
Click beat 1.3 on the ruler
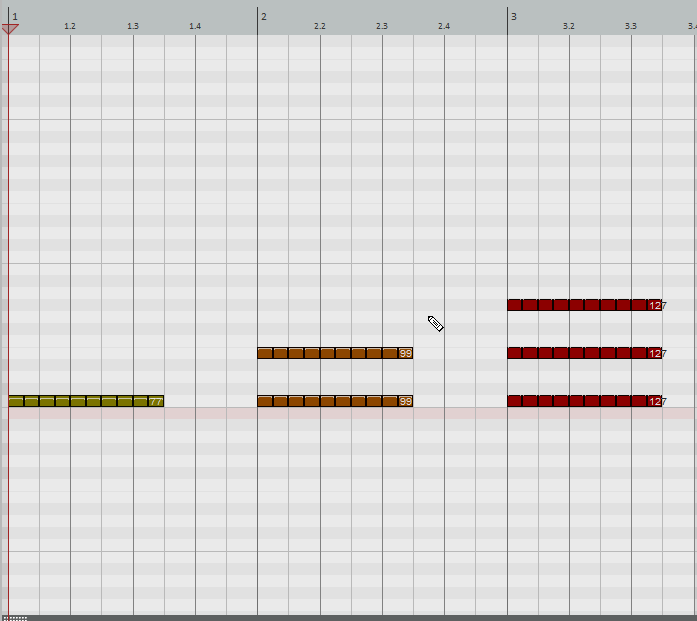[x=133, y=26]
